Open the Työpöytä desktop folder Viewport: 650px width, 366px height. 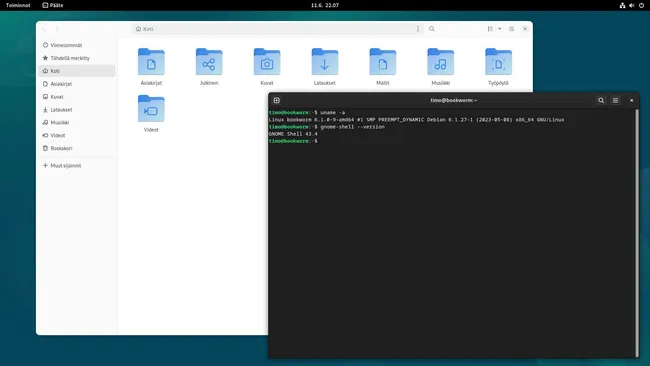(x=498, y=62)
